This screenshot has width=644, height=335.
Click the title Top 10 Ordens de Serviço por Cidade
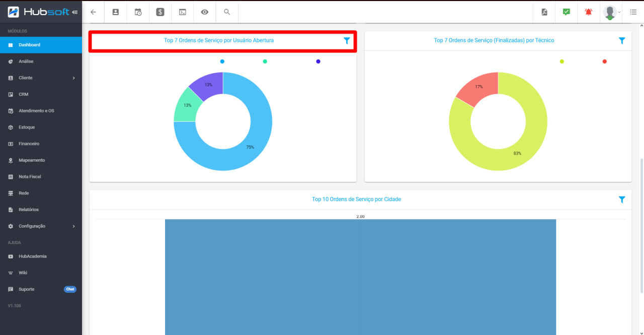(x=356, y=199)
